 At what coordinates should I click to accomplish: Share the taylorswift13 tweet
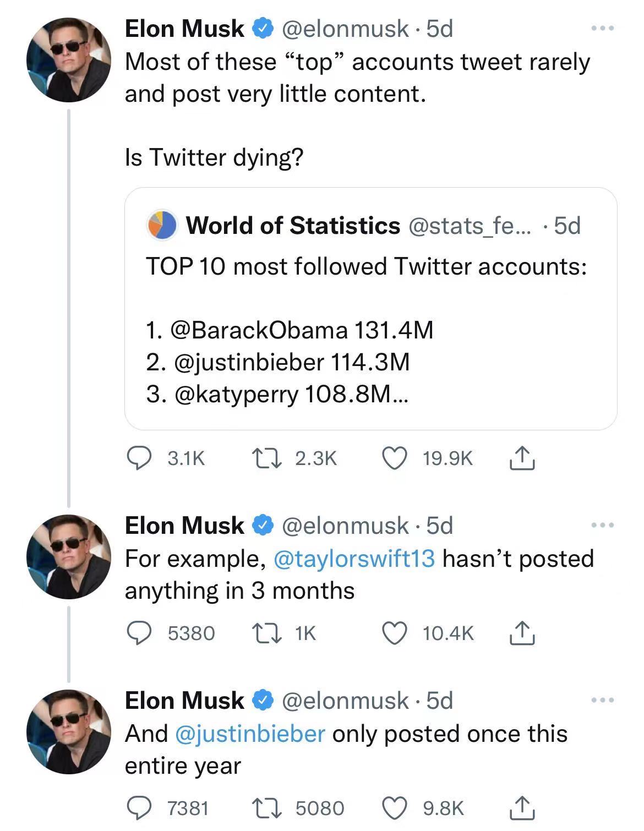521,633
